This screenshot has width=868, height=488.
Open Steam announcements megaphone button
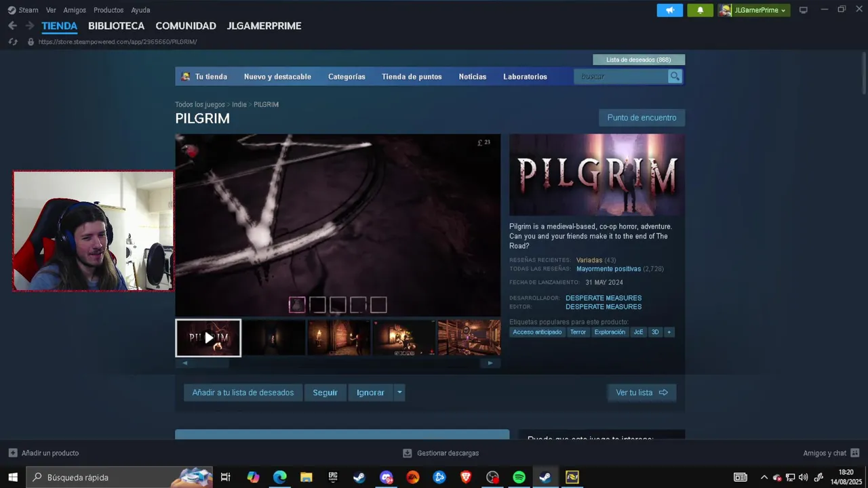point(670,10)
